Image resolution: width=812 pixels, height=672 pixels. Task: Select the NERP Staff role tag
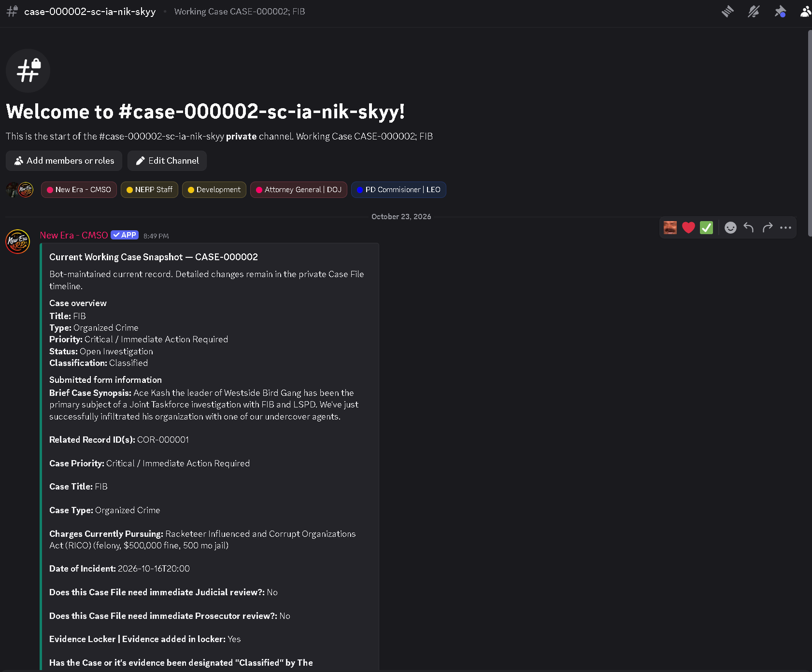coord(149,190)
